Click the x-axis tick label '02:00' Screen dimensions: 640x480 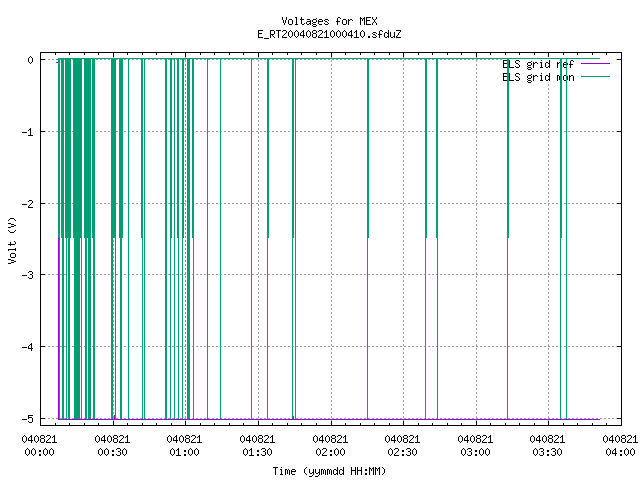pyautogui.click(x=330, y=452)
